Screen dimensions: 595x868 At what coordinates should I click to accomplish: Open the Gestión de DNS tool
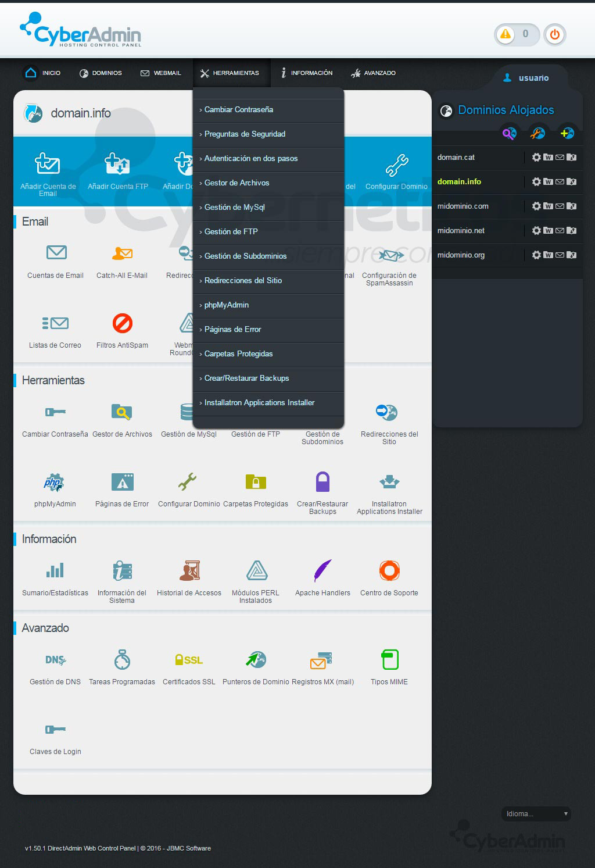point(55,661)
